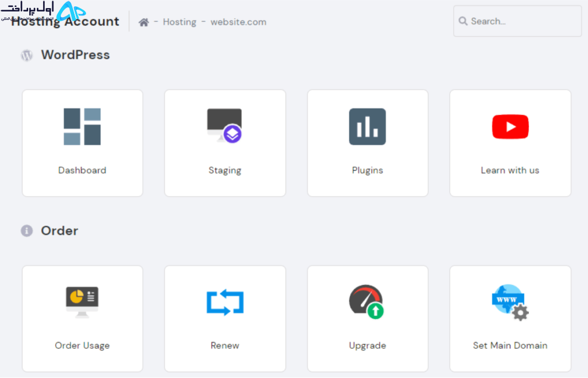
Task: Click the Order section info icon
Action: [26, 230]
